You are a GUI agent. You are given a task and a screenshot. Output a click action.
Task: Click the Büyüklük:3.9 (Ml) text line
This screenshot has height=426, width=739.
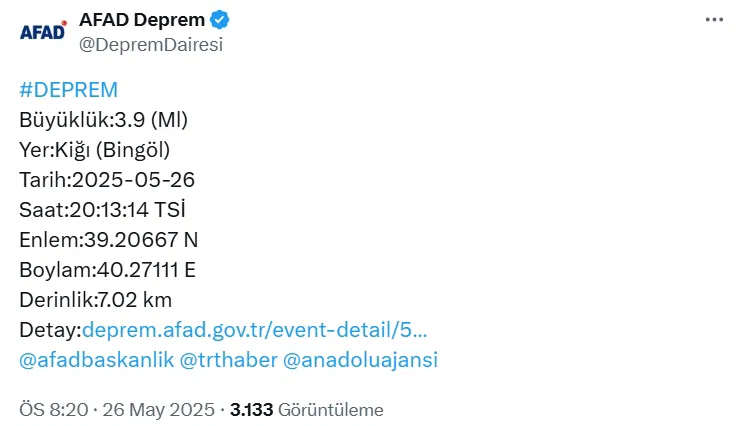point(104,120)
